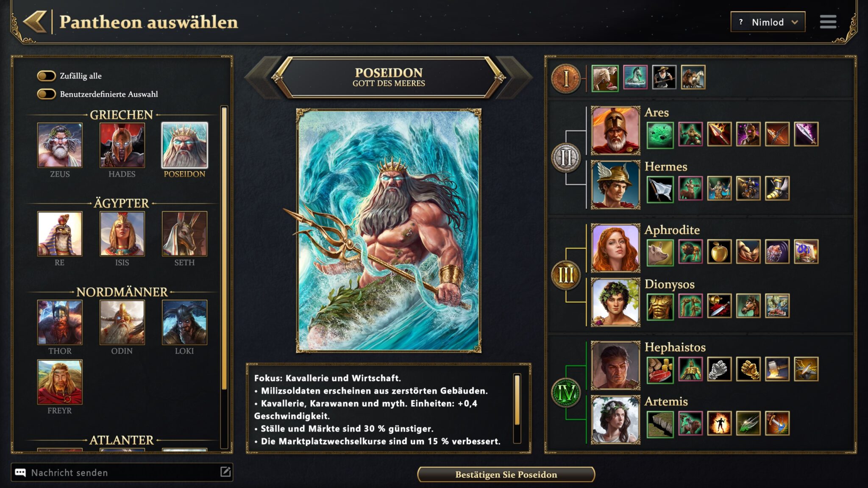Pick Thor from the Norse gods
The image size is (868, 488).
coord(60,322)
